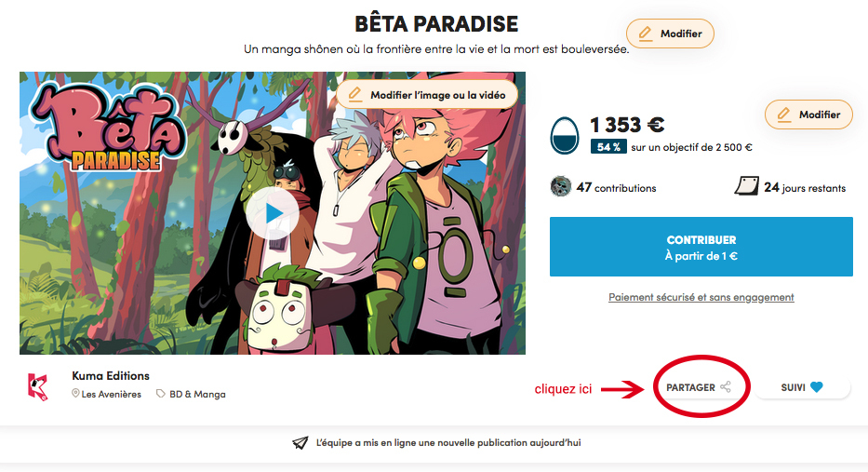Click the paper plane publication icon
This screenshot has height=472, width=868.
(300, 442)
